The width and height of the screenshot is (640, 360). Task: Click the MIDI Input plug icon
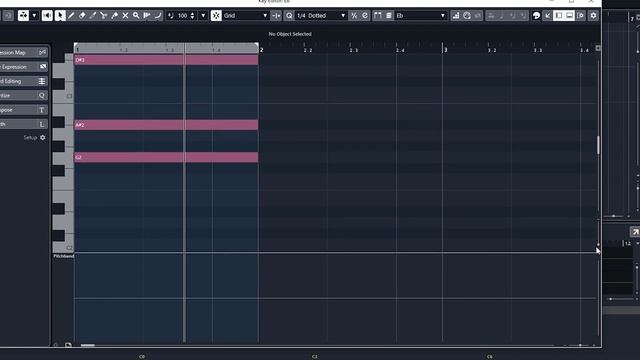(x=467, y=16)
